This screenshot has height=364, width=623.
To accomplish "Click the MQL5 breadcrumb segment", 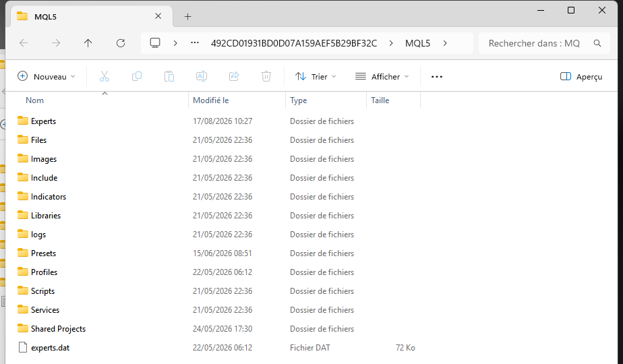I will [x=417, y=43].
